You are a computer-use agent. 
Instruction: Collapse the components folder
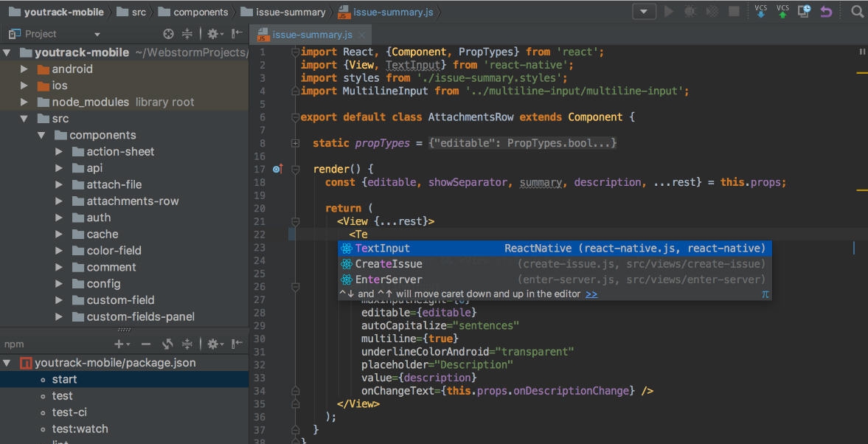42,135
